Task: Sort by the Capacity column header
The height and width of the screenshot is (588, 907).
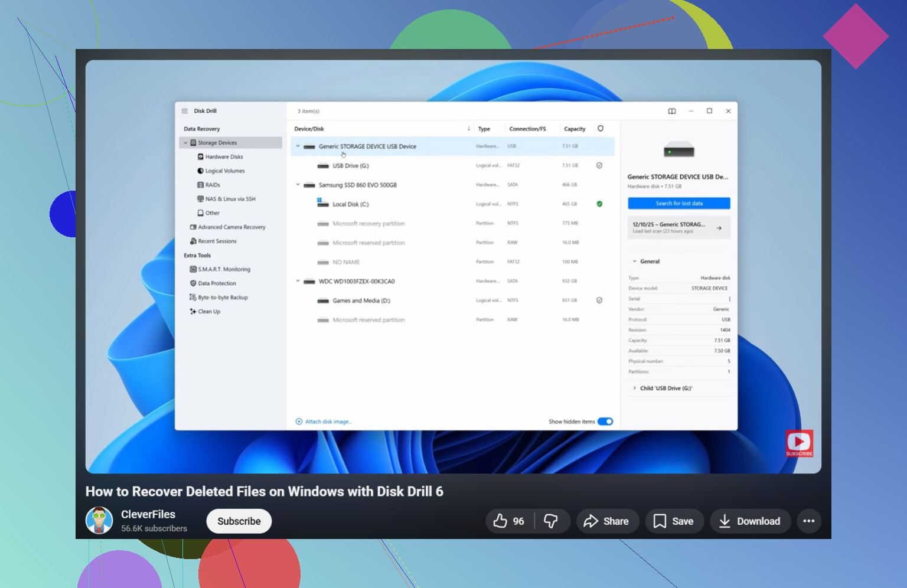Action: coord(575,129)
